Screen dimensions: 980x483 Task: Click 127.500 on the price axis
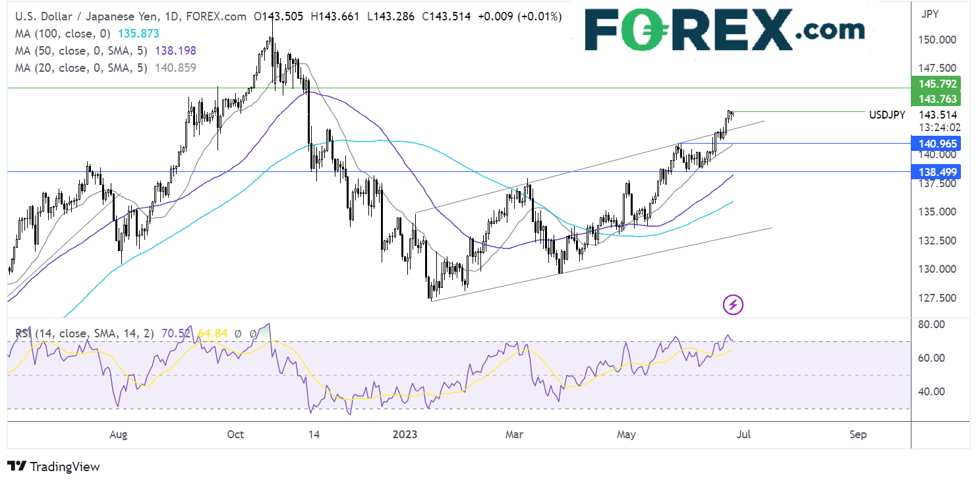tap(938, 298)
